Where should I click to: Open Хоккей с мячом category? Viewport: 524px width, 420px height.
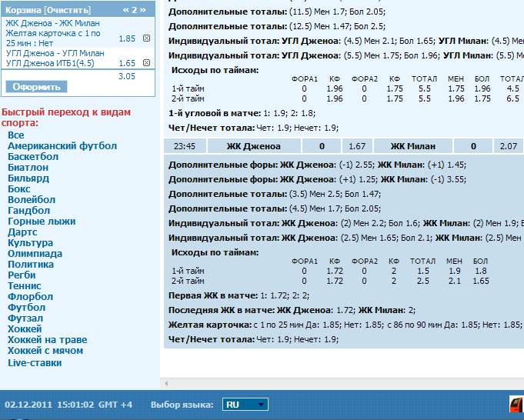tap(45, 351)
